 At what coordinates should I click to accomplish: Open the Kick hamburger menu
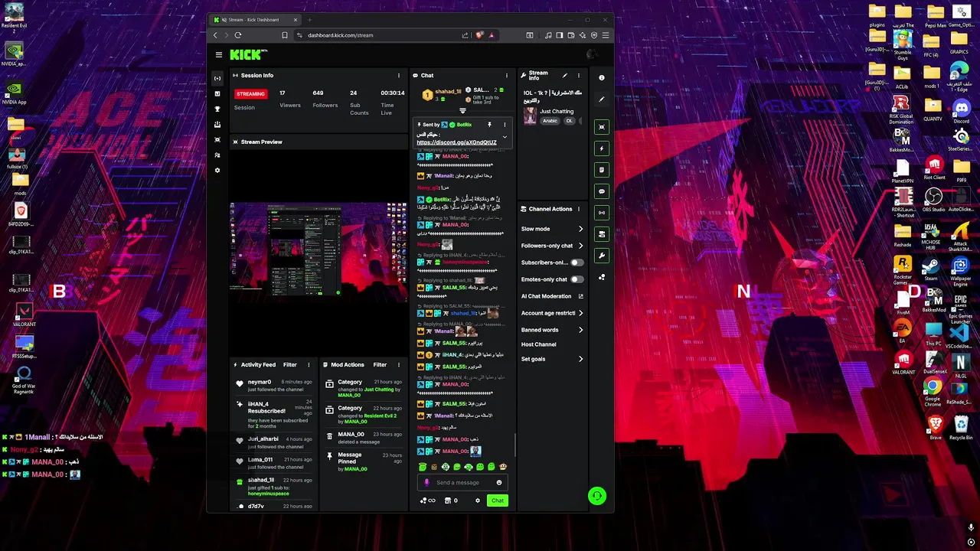[x=218, y=54]
